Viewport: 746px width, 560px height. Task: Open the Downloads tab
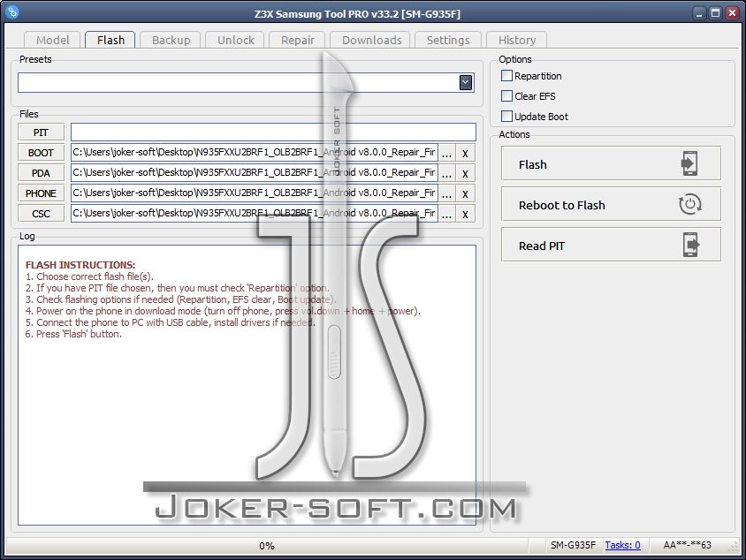pyautogui.click(x=371, y=40)
